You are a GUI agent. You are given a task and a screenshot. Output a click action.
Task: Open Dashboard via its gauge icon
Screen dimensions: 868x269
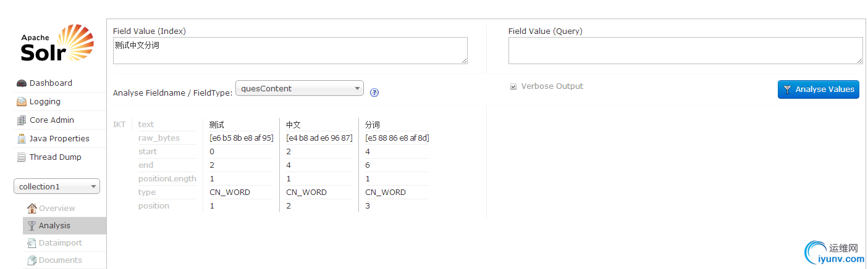pos(22,83)
